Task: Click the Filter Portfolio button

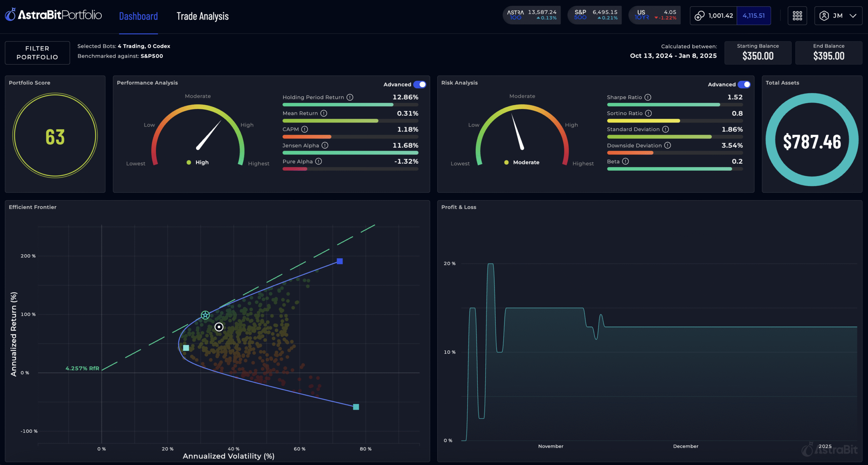Action: [x=37, y=53]
